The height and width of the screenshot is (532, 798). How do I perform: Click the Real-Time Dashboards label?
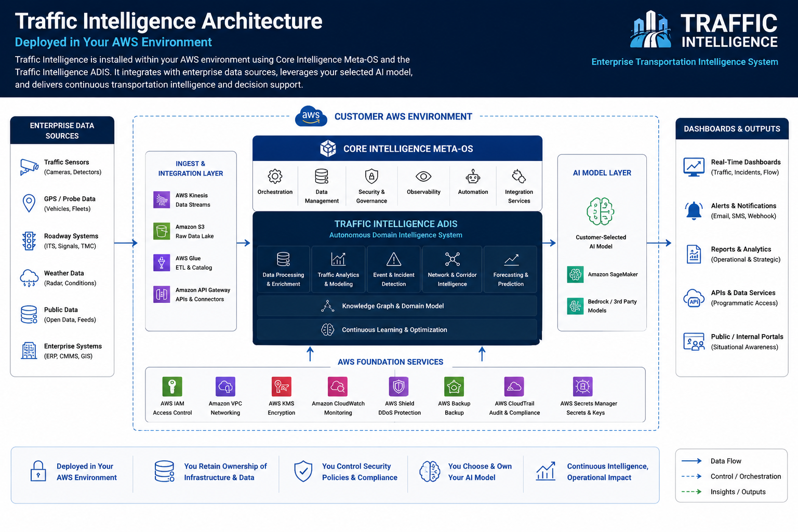click(x=746, y=162)
